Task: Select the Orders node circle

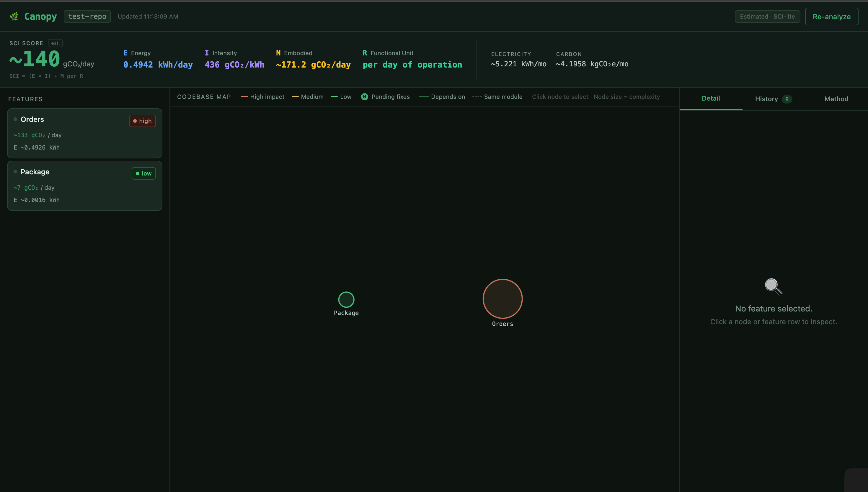Action: click(502, 299)
